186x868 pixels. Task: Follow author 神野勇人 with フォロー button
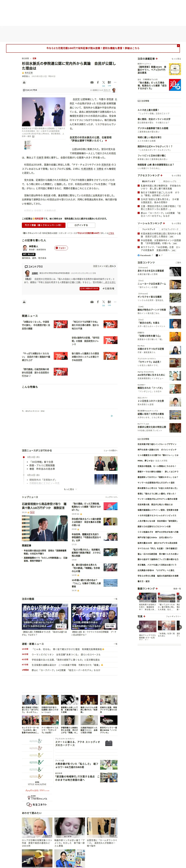61,248
